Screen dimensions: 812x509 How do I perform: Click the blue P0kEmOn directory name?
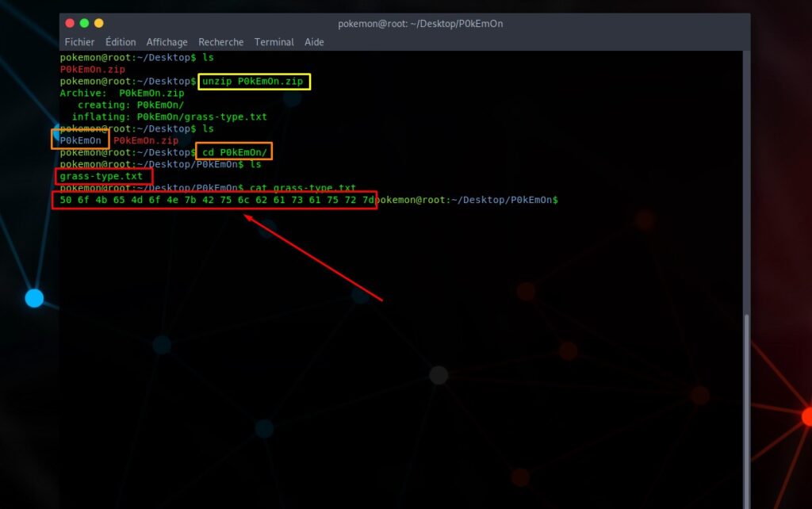coord(79,140)
